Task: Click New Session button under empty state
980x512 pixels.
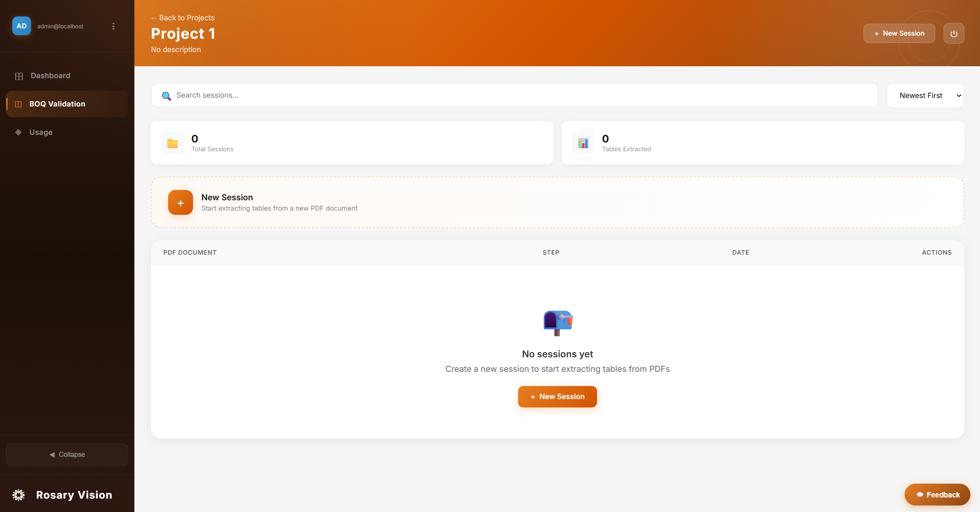Action: click(557, 397)
